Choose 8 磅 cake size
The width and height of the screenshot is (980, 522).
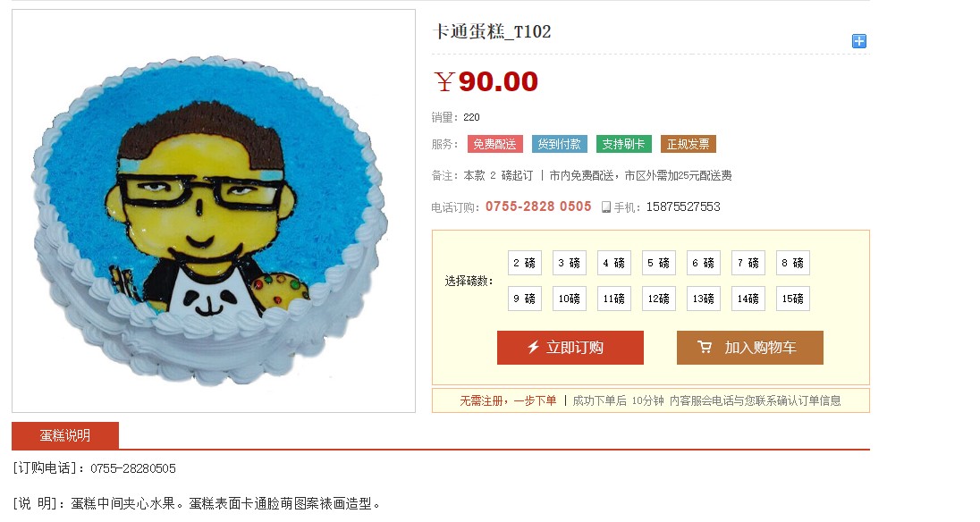coord(792,263)
